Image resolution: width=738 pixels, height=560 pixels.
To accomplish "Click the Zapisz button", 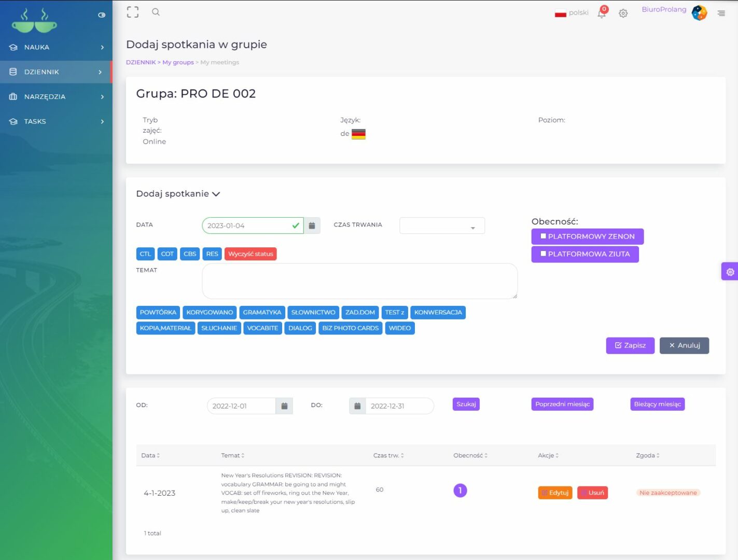I will pos(630,345).
